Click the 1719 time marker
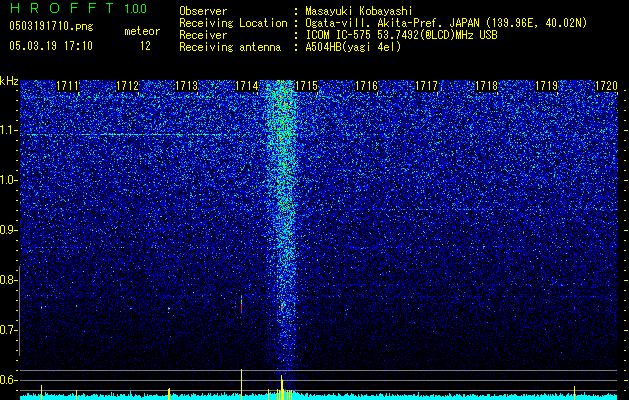629x400 pixels. [x=546, y=85]
